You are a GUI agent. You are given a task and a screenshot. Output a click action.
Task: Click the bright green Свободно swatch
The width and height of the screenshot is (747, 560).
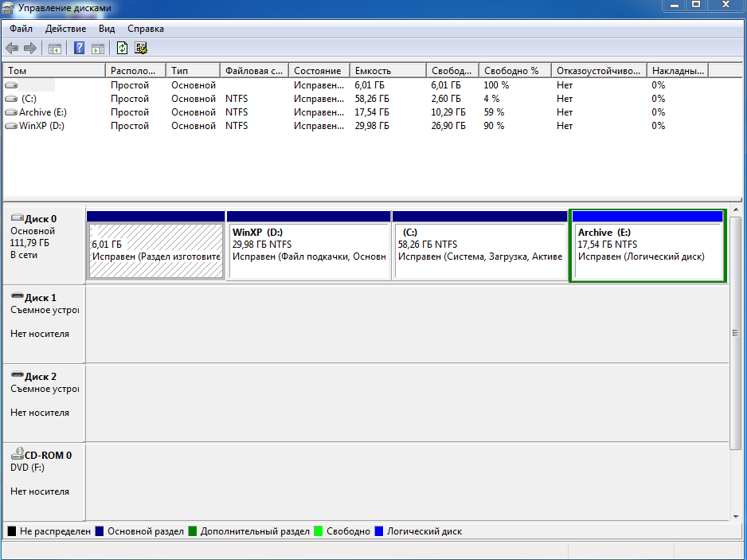click(319, 531)
